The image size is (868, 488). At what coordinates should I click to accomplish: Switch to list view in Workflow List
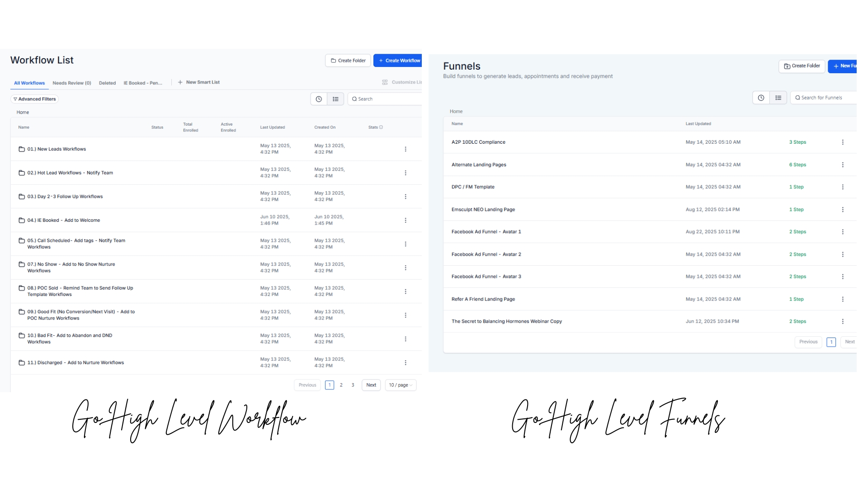coord(335,99)
